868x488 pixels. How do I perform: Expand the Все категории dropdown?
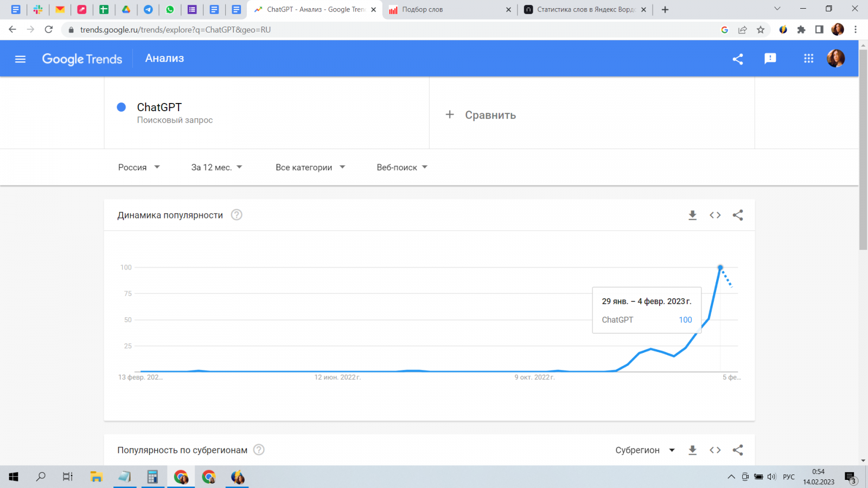(310, 168)
